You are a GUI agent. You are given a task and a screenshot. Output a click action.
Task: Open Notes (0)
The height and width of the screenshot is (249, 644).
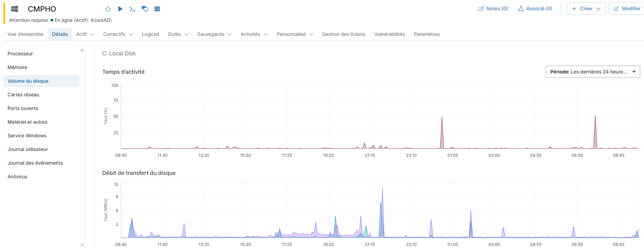tap(493, 9)
